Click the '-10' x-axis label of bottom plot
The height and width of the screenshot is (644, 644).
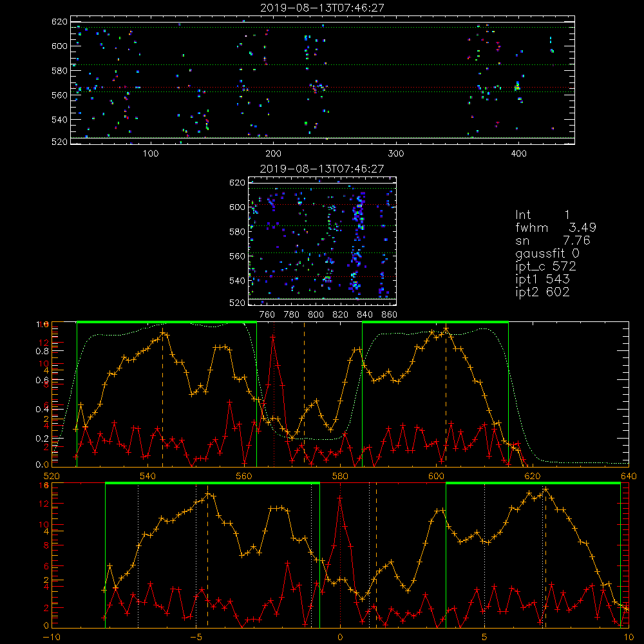click(52, 637)
